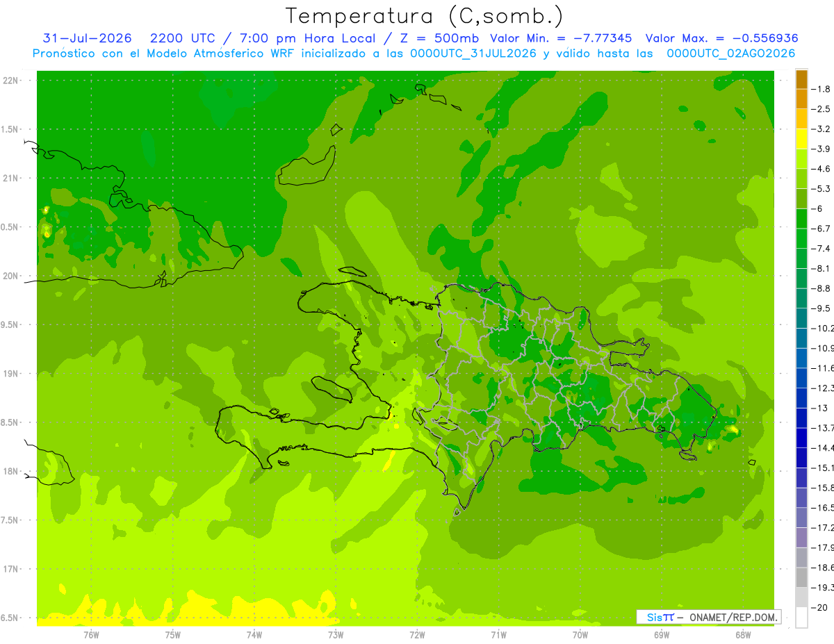Click the "21N" latitude label

12,179
